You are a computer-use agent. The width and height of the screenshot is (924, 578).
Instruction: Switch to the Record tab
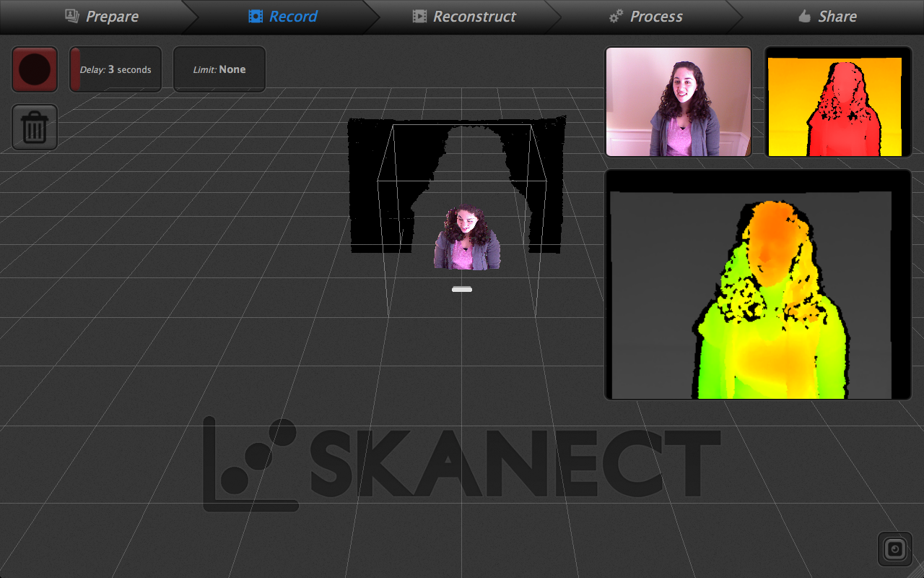click(x=283, y=17)
